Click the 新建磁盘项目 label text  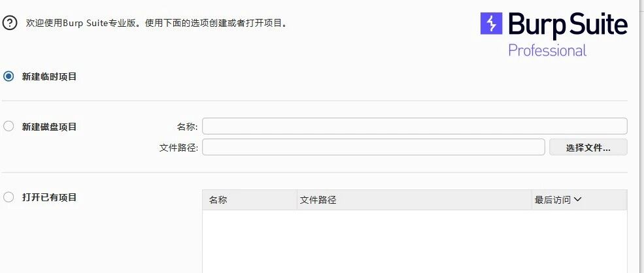click(49, 127)
